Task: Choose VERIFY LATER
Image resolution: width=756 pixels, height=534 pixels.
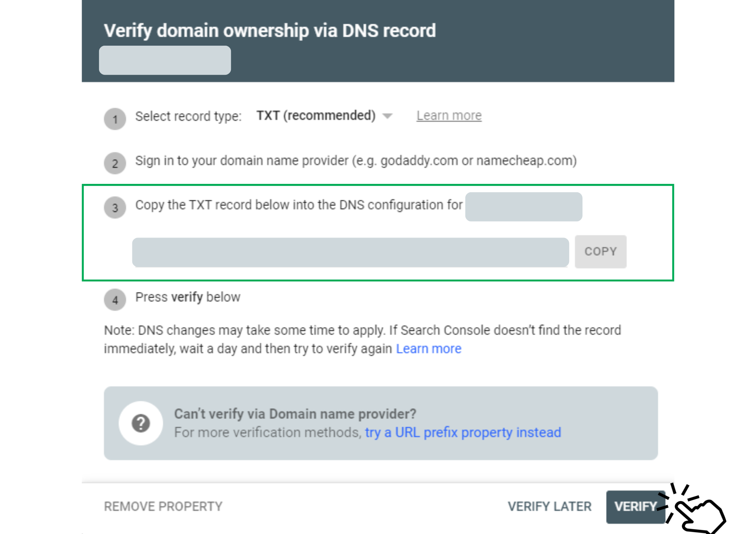Action: [549, 506]
